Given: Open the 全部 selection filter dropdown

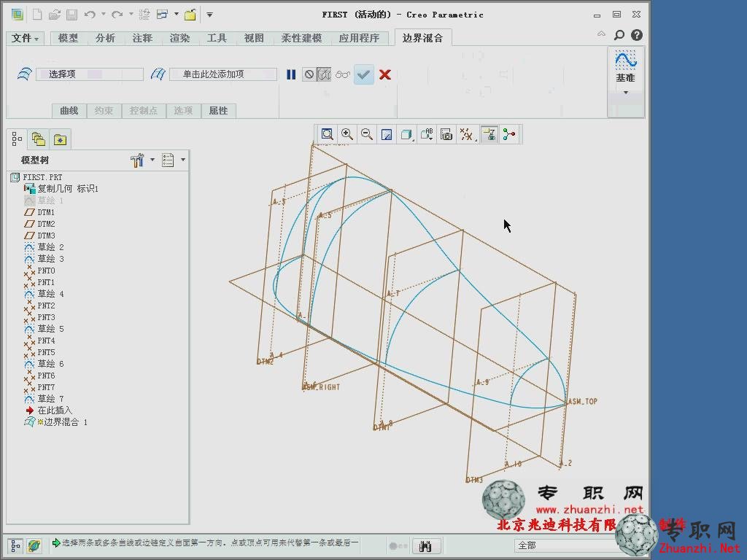Looking at the screenshot, I should coord(567,545).
